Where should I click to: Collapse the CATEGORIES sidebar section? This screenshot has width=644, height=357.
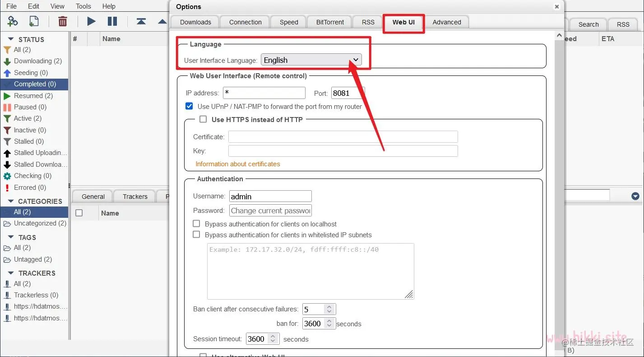(x=11, y=201)
